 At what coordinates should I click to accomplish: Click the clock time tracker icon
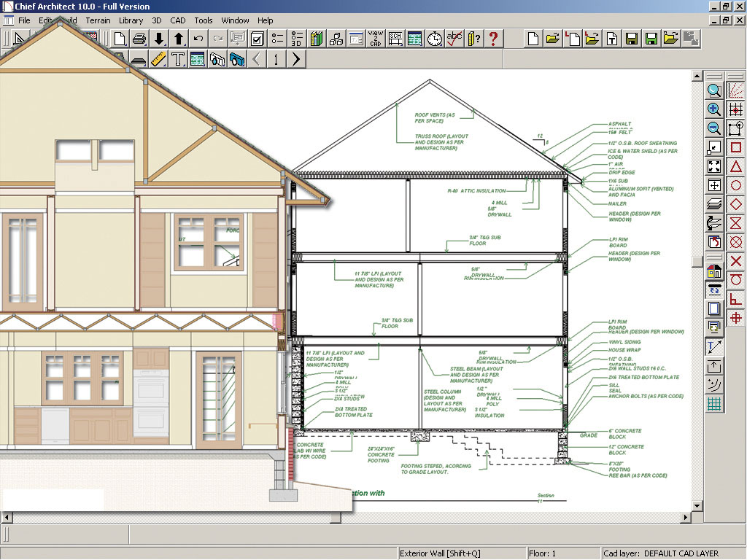coord(435,39)
